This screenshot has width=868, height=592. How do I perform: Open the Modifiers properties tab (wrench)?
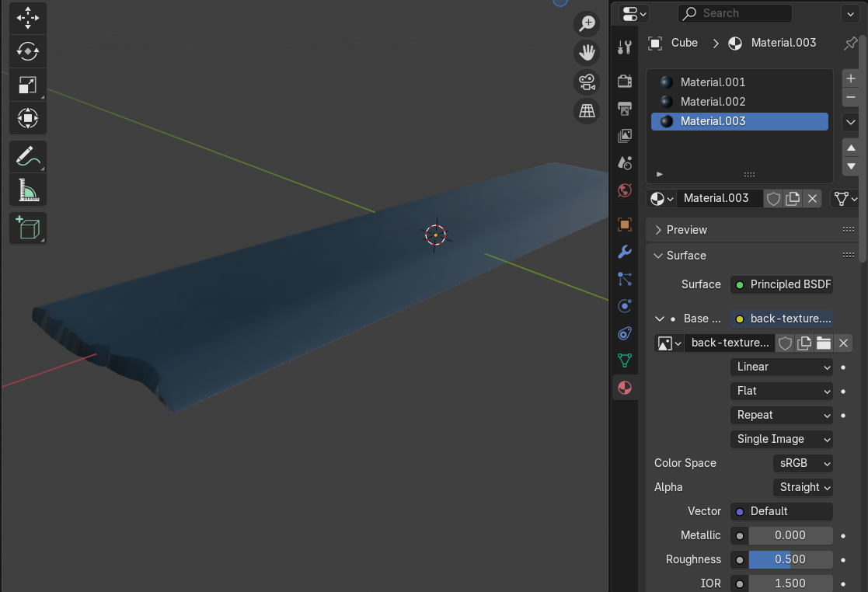point(625,252)
